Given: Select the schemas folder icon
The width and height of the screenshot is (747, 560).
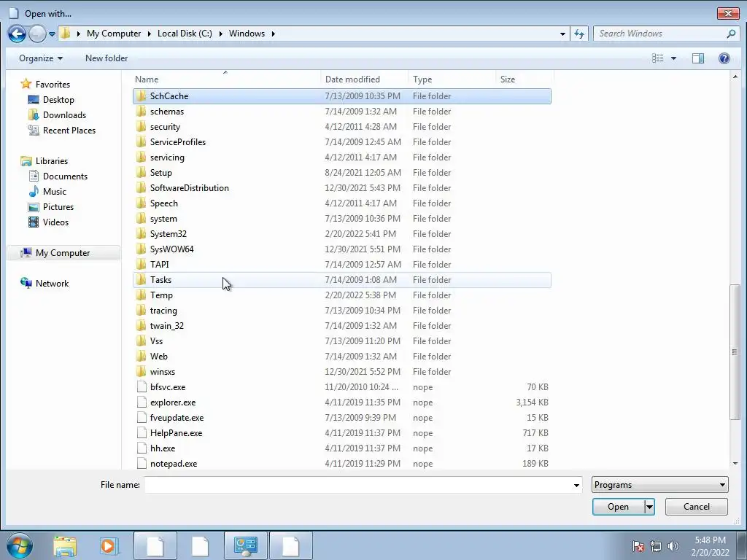Looking at the screenshot, I should 141,112.
